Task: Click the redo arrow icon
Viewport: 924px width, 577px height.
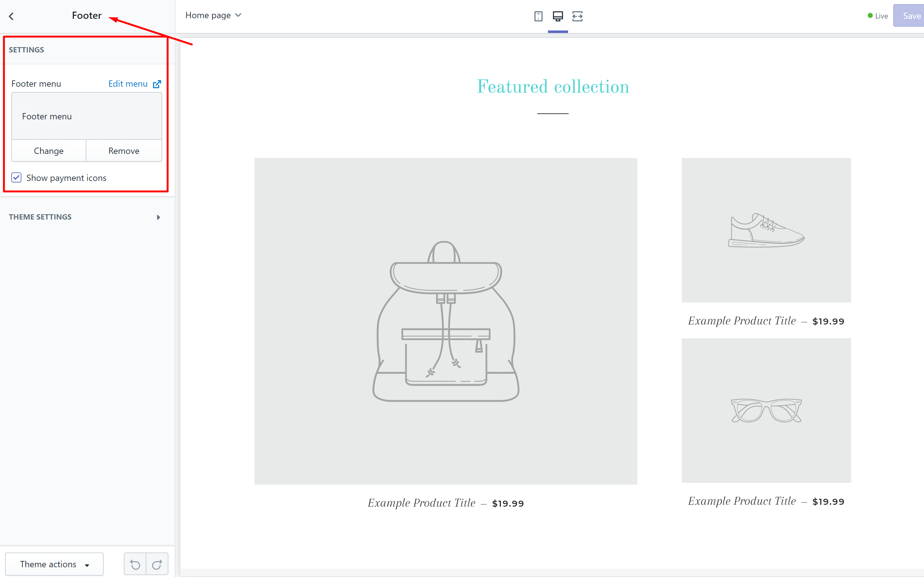Action: [157, 564]
